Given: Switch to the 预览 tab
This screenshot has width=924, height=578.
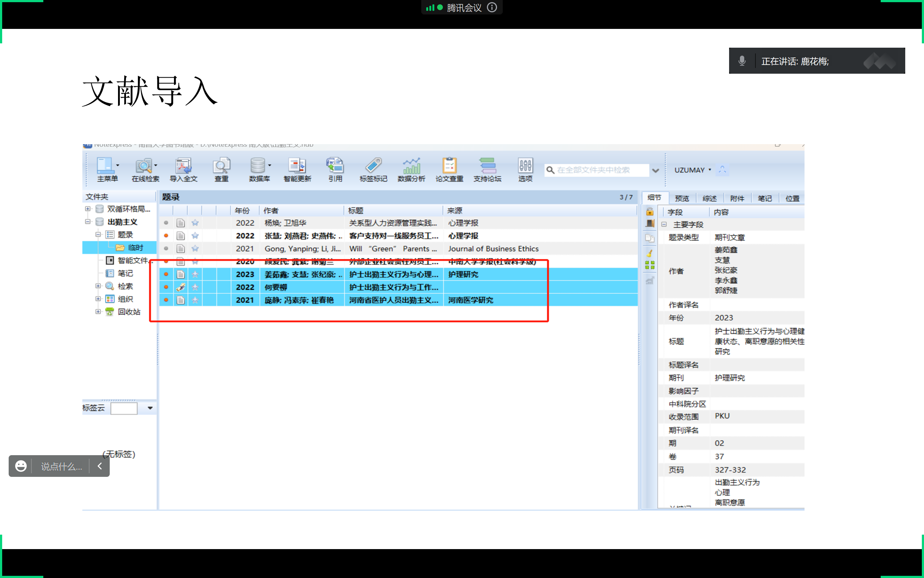Looking at the screenshot, I should tap(682, 198).
